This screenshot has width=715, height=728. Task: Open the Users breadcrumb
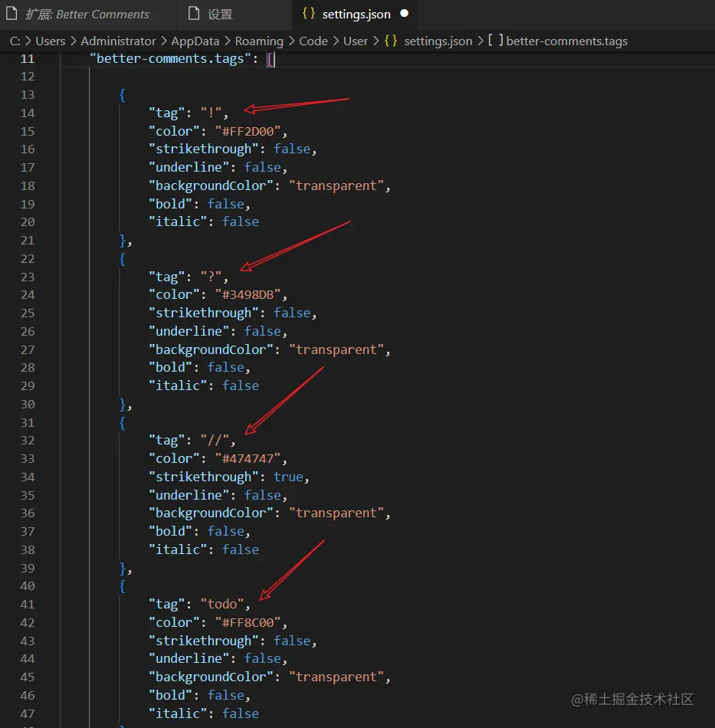[50, 41]
